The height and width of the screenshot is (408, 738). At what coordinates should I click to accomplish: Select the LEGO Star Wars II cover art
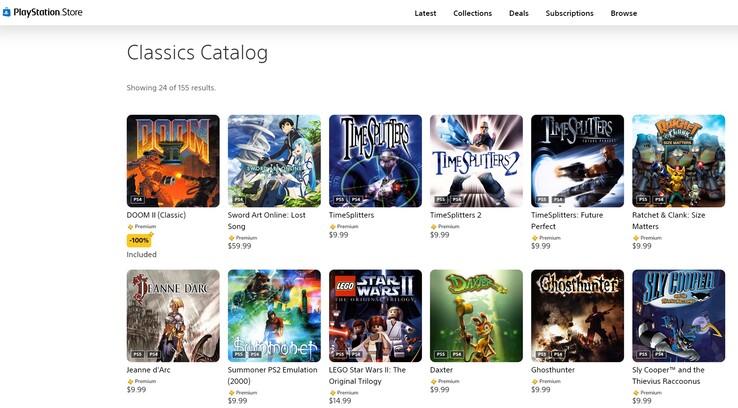pyautogui.click(x=375, y=315)
